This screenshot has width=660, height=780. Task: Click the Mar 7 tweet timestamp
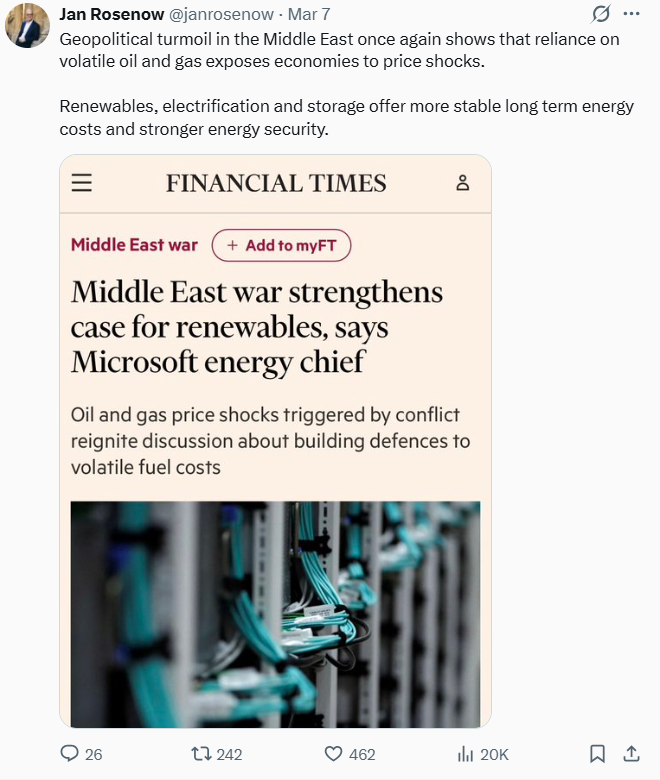coord(309,15)
